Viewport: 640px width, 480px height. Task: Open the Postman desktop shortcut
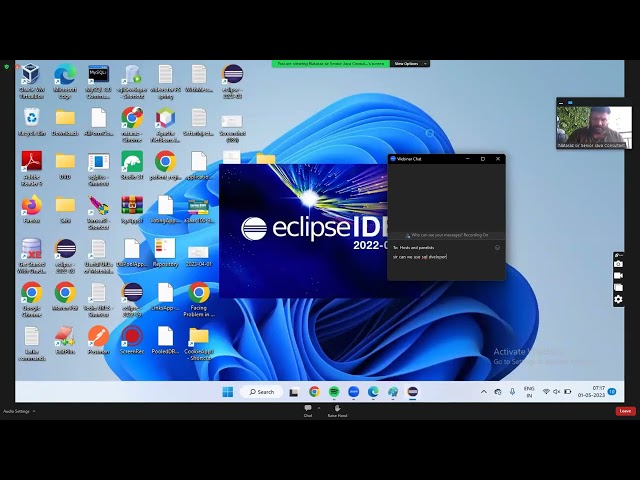(98, 340)
